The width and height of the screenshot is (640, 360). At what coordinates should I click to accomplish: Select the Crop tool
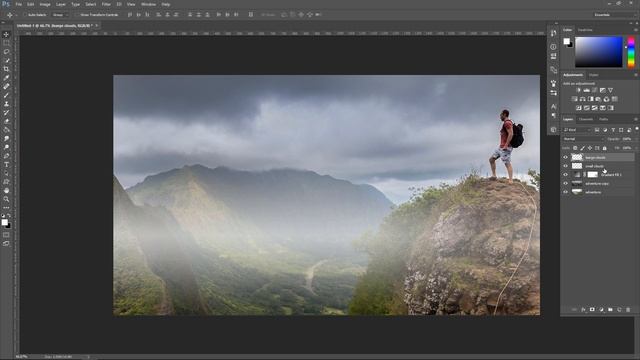click(x=6, y=69)
